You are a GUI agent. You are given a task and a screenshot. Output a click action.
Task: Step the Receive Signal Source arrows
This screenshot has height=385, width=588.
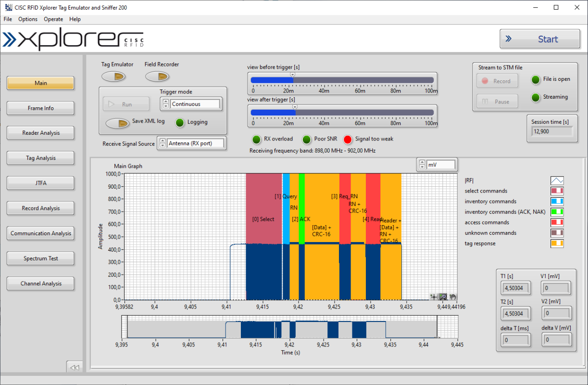(x=162, y=143)
